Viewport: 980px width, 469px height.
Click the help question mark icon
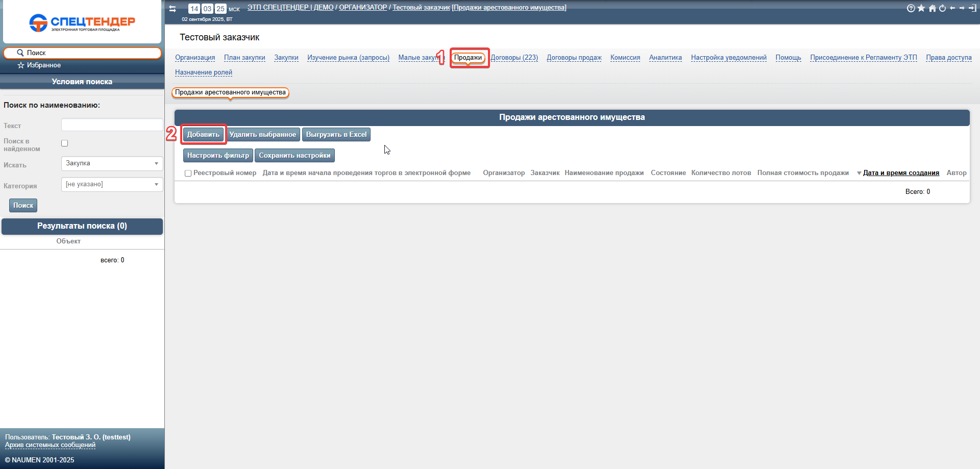pyautogui.click(x=911, y=8)
